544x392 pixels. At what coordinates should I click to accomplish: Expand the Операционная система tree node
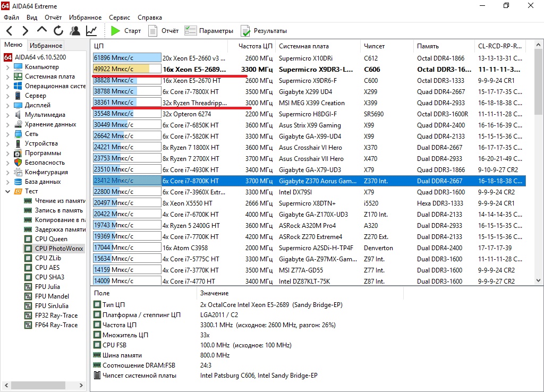point(7,86)
